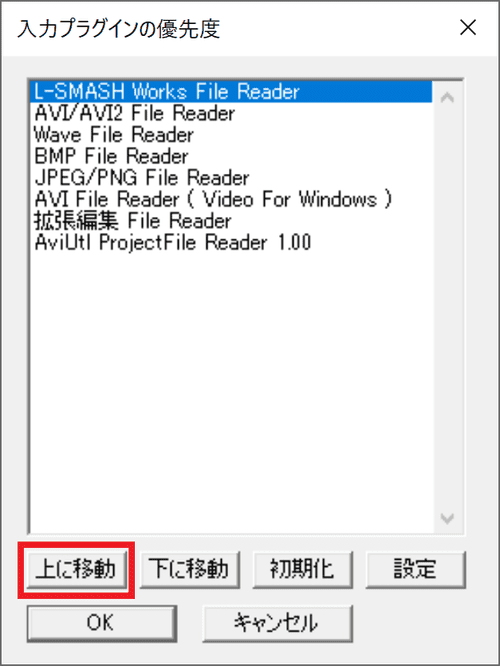Click the scrollbar track in plugin list
Screen dimensions: 500x666
(447, 308)
